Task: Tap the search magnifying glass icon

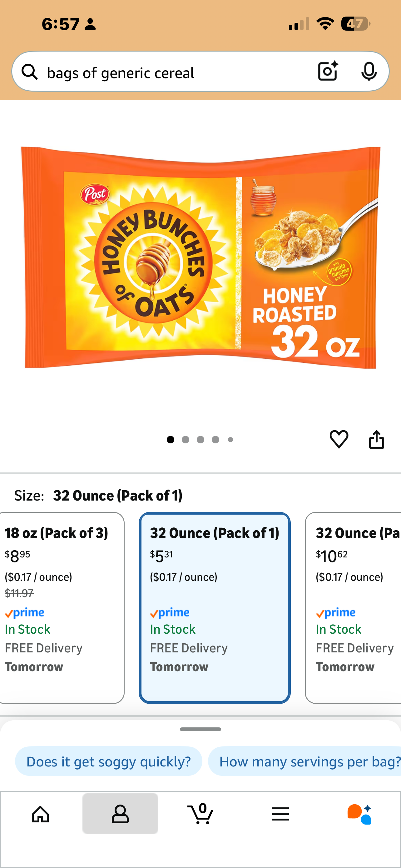Action: click(30, 72)
